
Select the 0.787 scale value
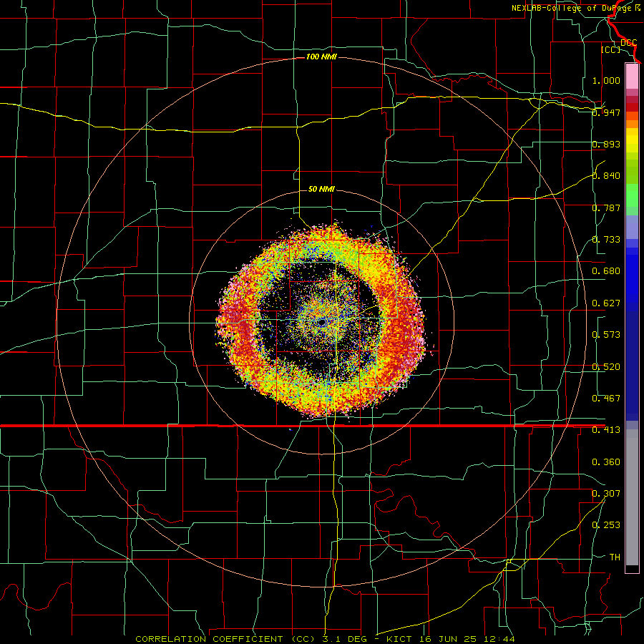[x=606, y=208]
